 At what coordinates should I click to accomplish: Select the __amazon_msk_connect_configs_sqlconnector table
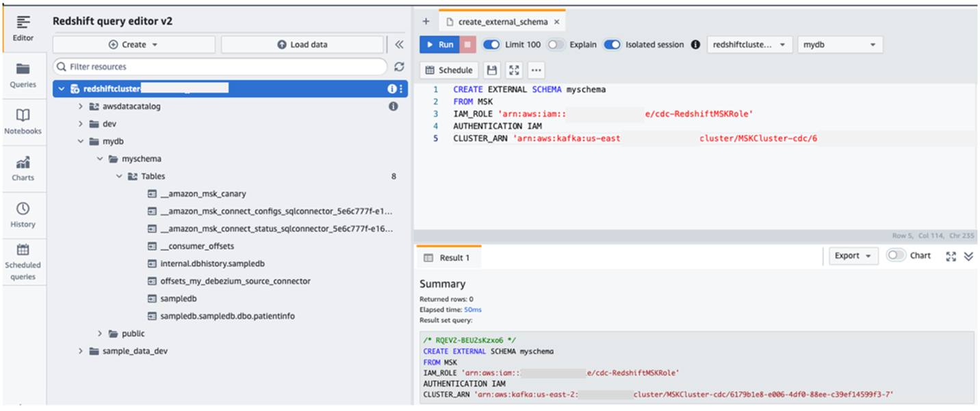[x=270, y=211]
